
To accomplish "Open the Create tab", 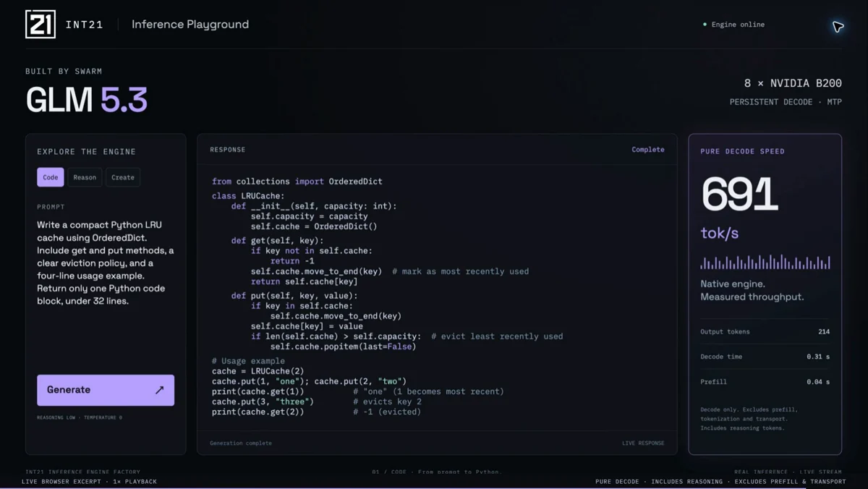I will [x=123, y=177].
